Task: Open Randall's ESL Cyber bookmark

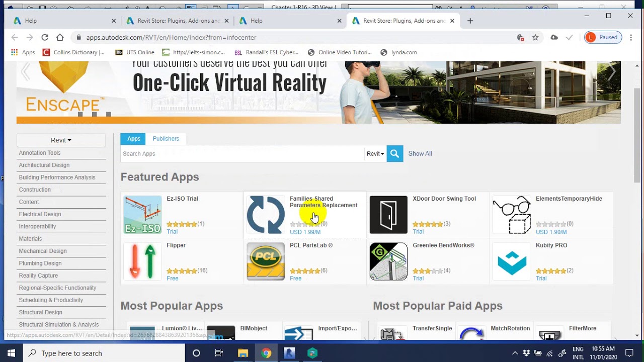Action: pos(267,52)
